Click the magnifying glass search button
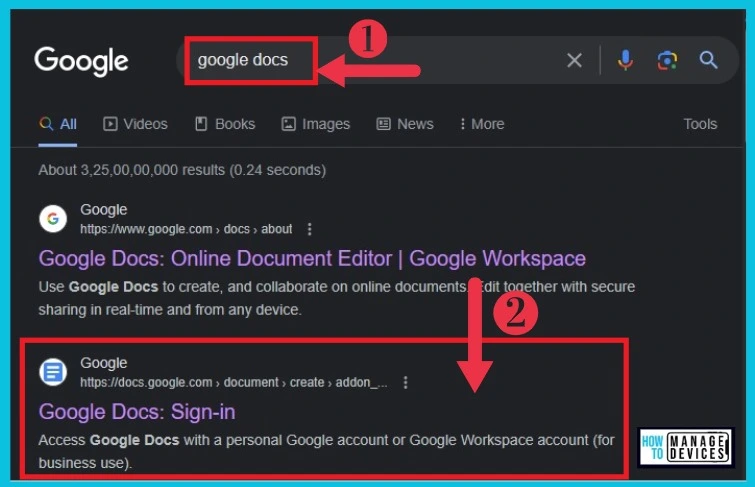The height and width of the screenshot is (487, 755). tap(708, 60)
